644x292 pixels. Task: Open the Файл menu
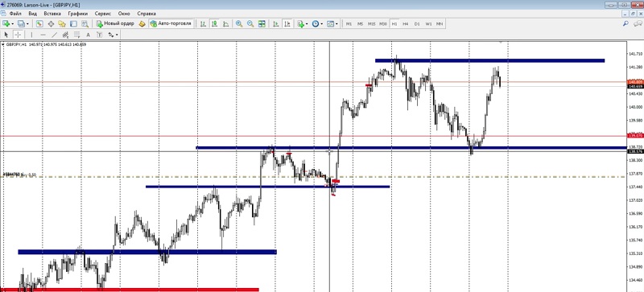pyautogui.click(x=15, y=13)
